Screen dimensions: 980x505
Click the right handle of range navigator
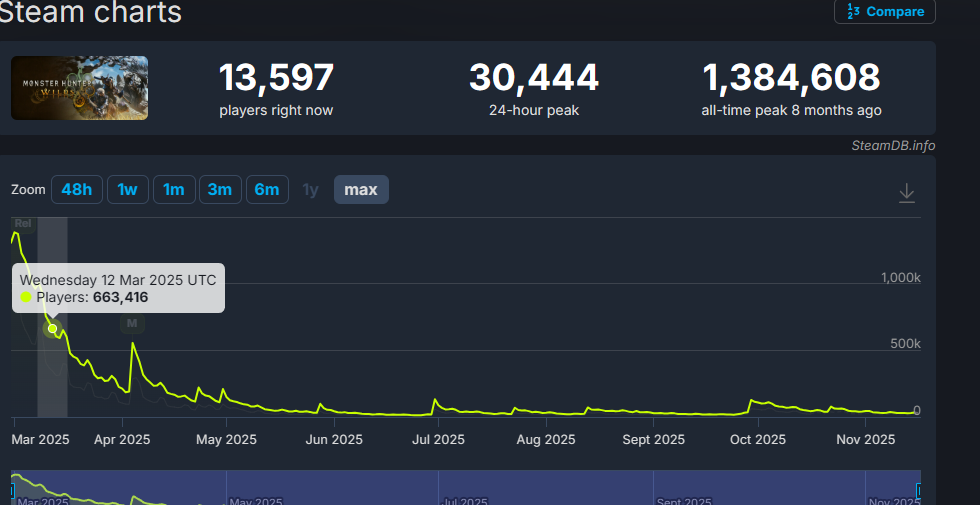(919, 491)
